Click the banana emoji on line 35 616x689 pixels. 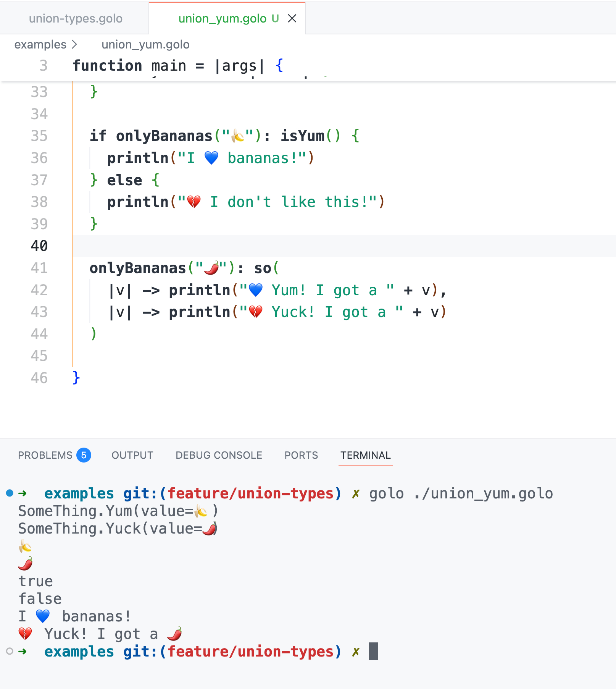238,136
